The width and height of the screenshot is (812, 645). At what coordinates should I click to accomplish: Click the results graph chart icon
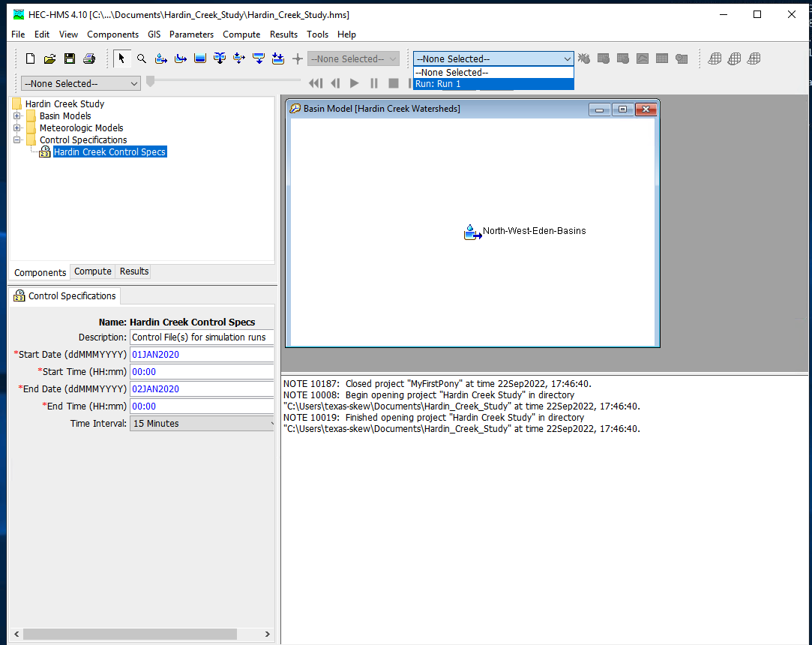[x=643, y=58]
